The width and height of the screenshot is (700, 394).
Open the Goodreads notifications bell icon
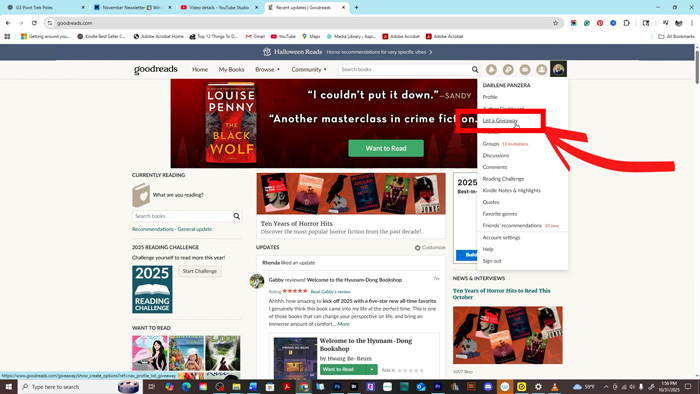pyautogui.click(x=491, y=70)
